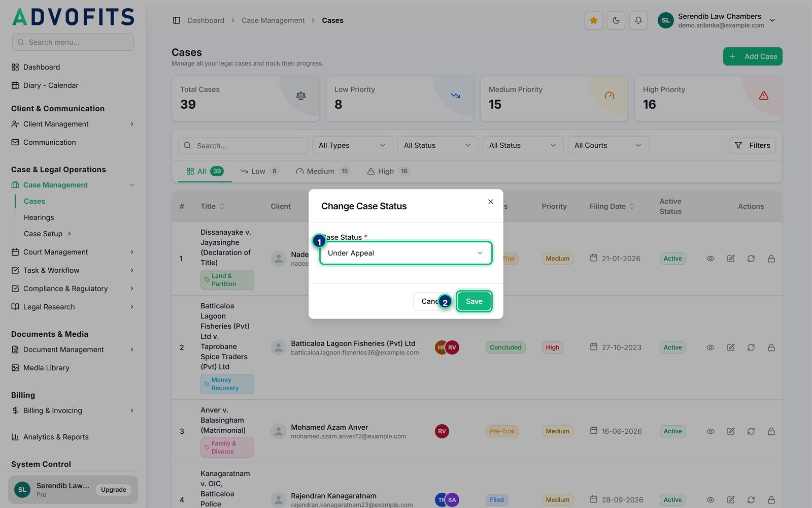
Task: Switch to the Low priority tab
Action: 259,171
